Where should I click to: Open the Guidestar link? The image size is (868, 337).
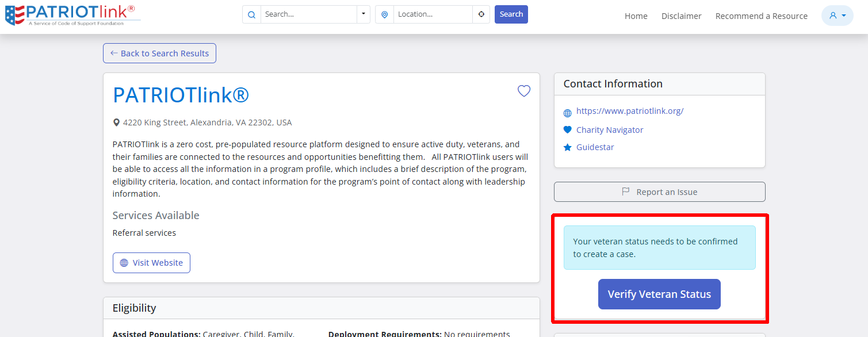click(x=595, y=147)
